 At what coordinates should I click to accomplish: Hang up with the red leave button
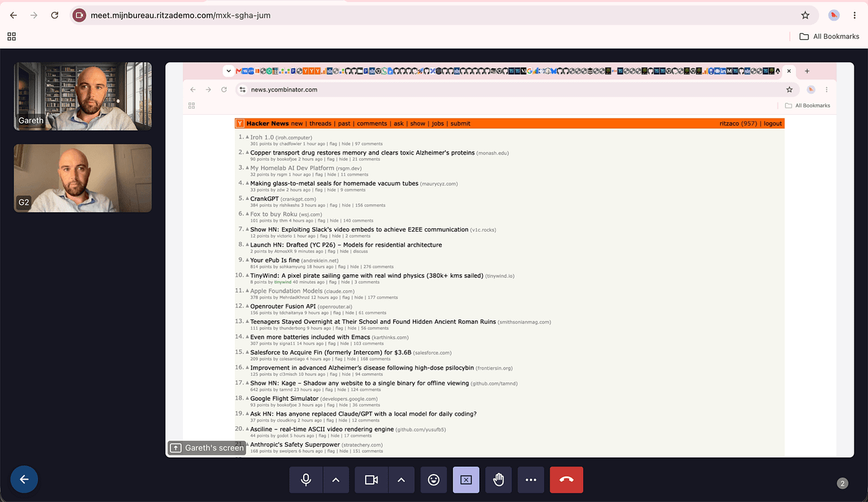pos(567,480)
